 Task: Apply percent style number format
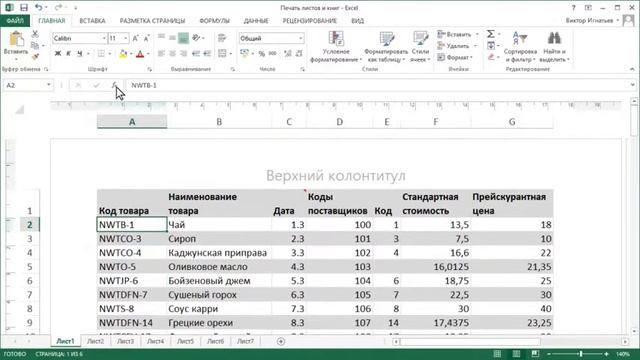(262, 53)
